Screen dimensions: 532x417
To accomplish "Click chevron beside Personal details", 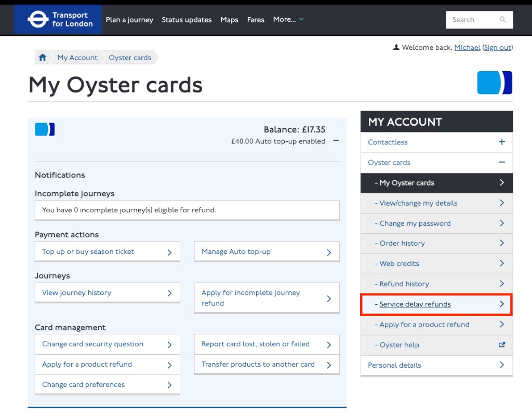I will (x=502, y=365).
